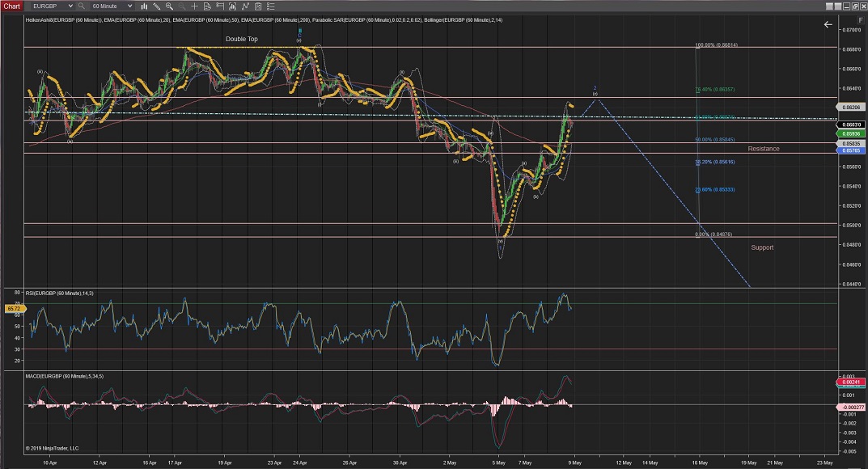Click the zoom out magnifier icon

pyautogui.click(x=183, y=6)
